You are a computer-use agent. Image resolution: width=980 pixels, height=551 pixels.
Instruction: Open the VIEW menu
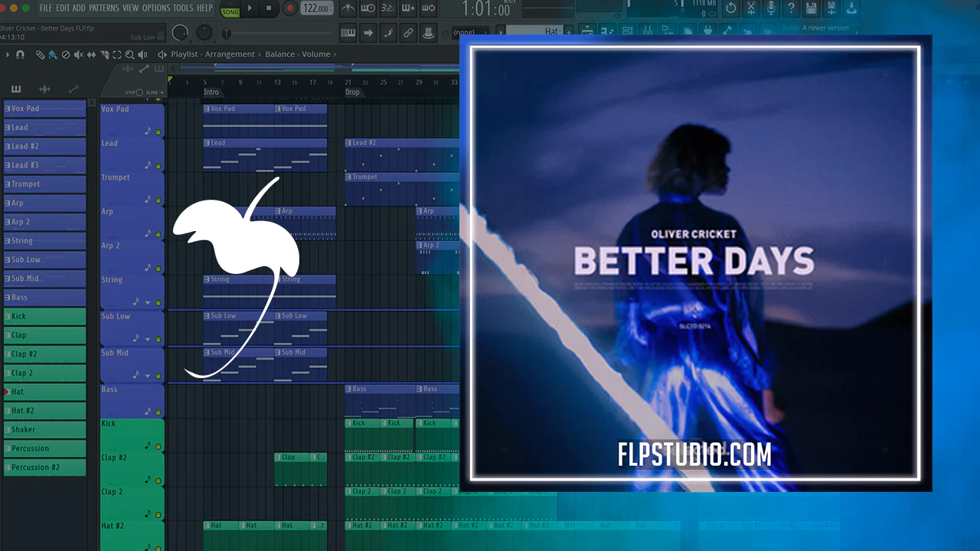coord(131,8)
